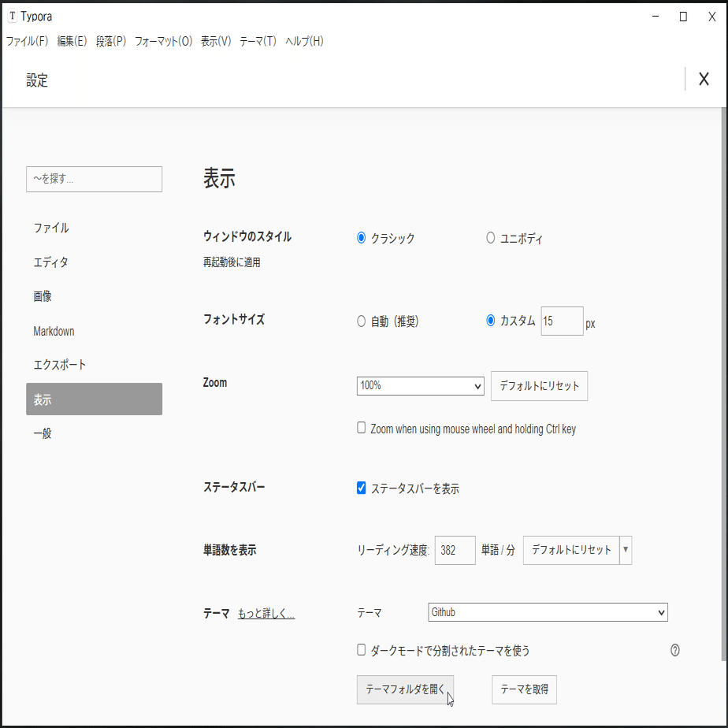Click the help (?) icon beside dark mode theme option
Screen dimensions: 728x728
click(x=675, y=650)
